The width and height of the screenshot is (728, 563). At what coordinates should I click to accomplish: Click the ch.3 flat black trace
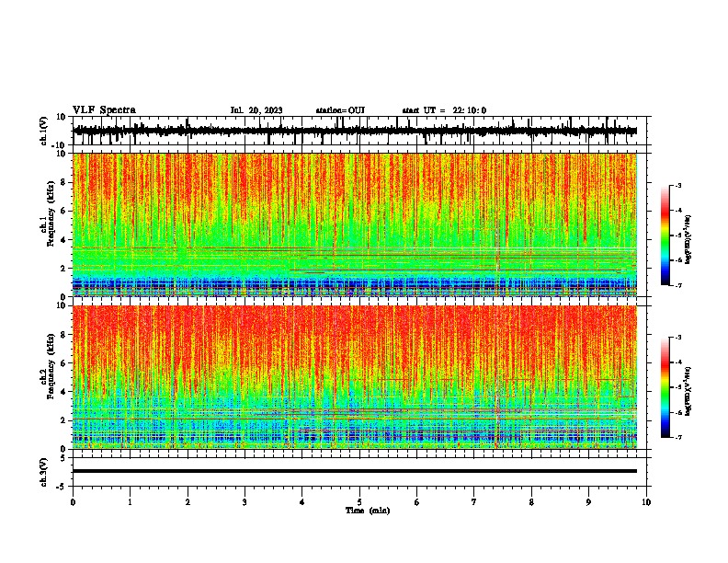355,471
